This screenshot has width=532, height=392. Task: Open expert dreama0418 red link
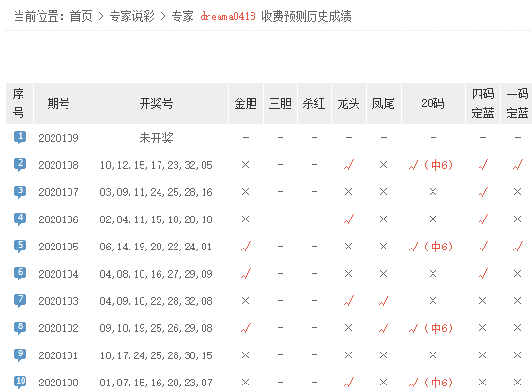(228, 16)
